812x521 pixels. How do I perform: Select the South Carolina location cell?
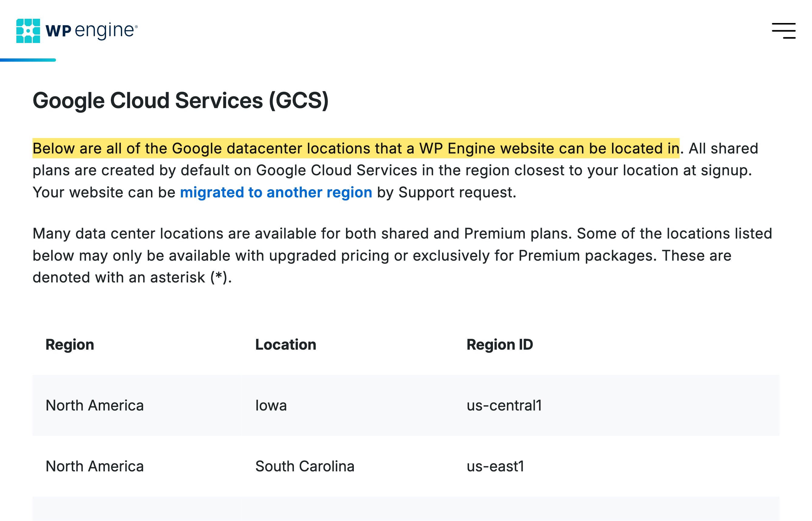305,467
